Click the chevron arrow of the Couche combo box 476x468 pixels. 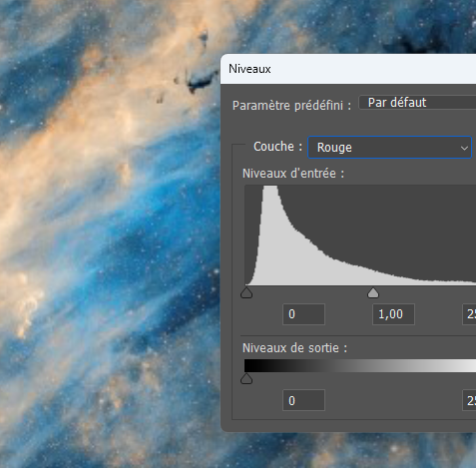464,148
